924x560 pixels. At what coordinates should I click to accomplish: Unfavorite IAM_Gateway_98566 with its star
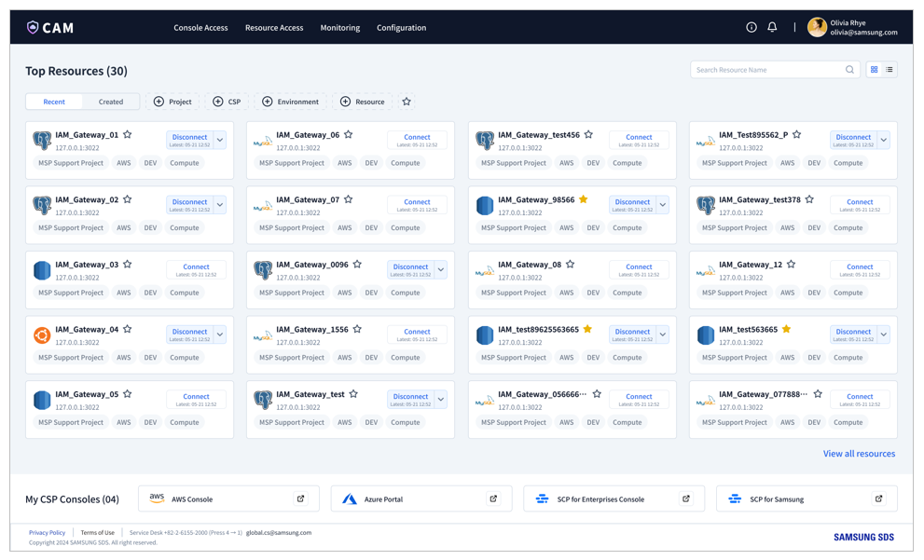[584, 199]
